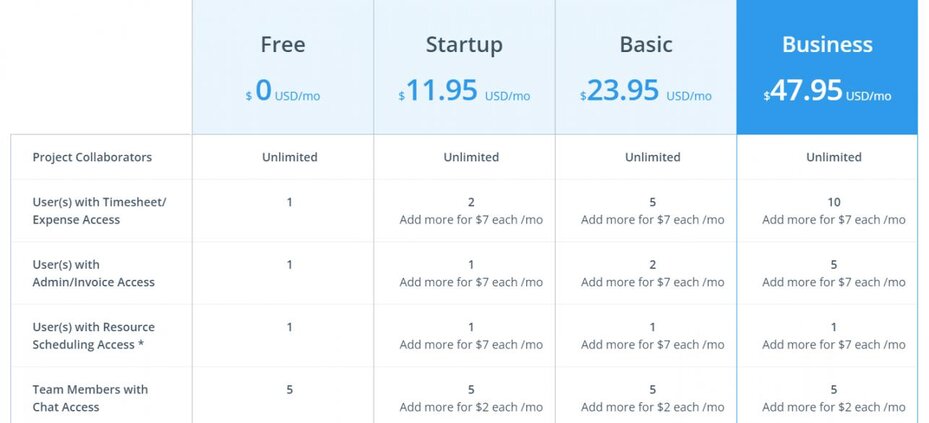
Task: Click Startup's $2 each add-more chat text
Action: pyautogui.click(x=471, y=407)
